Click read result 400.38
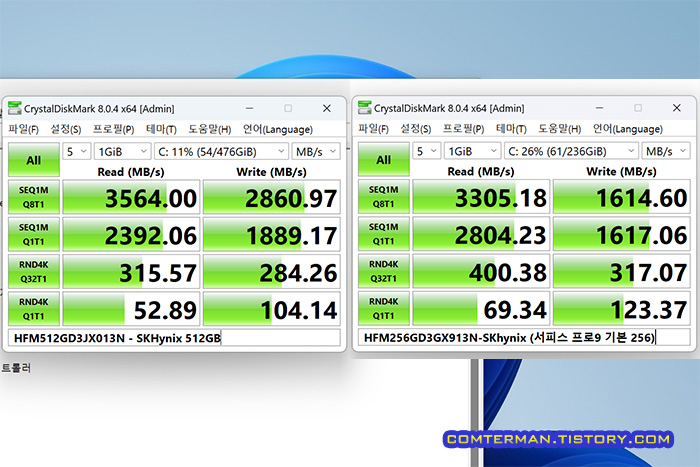This screenshot has width=700, height=467. (481, 271)
